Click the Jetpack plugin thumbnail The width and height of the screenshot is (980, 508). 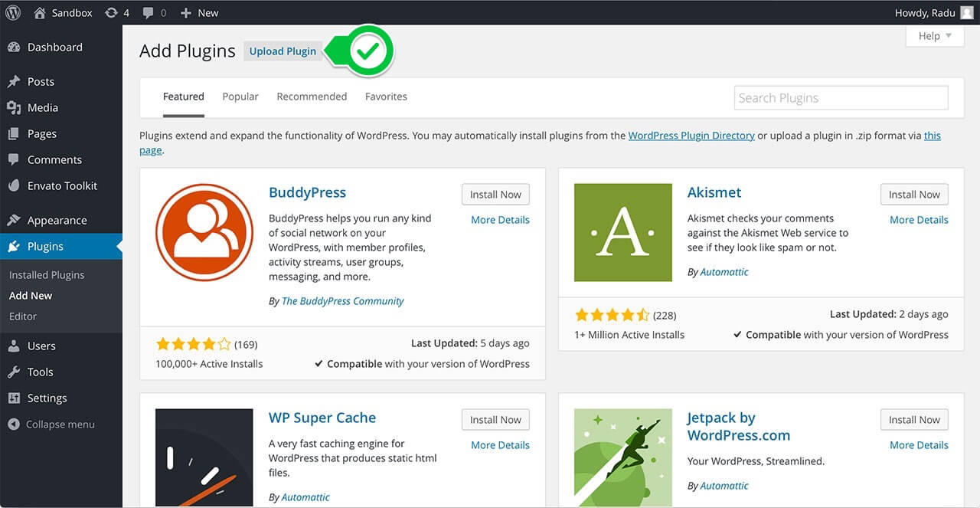pyautogui.click(x=623, y=457)
